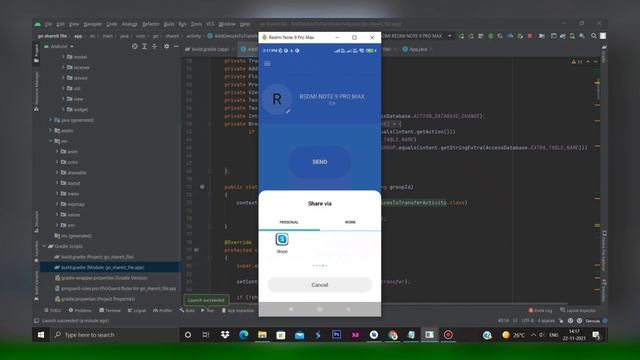Open the Navigate menu
The height and width of the screenshot is (360, 640).
coord(93,24)
